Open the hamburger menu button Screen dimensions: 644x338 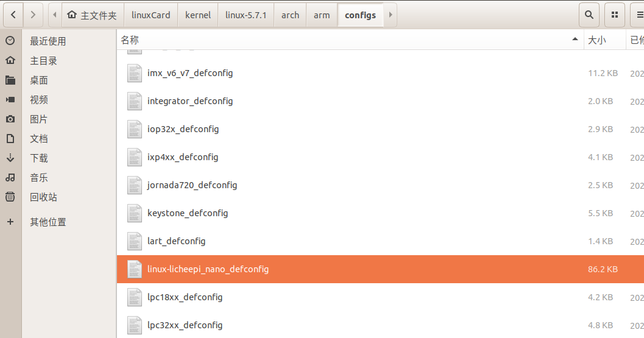pos(636,15)
